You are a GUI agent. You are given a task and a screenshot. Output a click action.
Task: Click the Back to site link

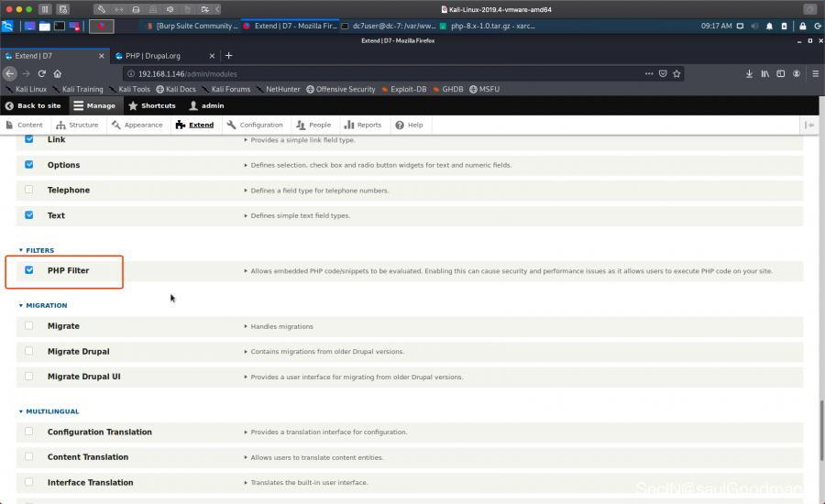33,105
